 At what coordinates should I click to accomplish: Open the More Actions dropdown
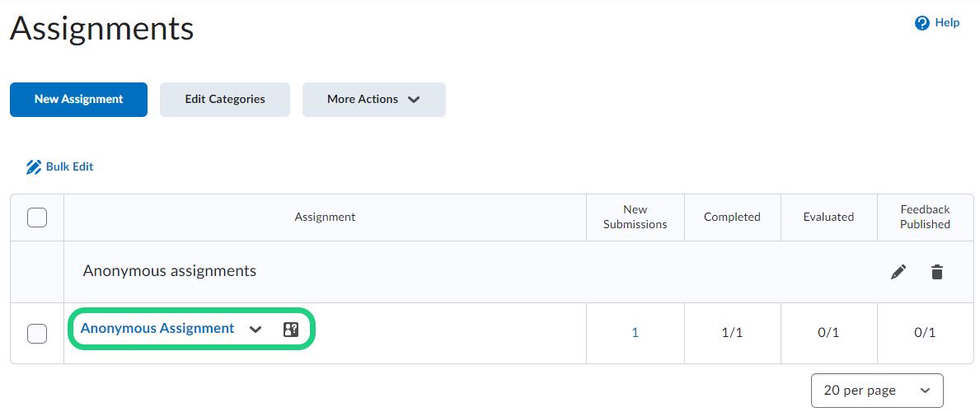373,100
